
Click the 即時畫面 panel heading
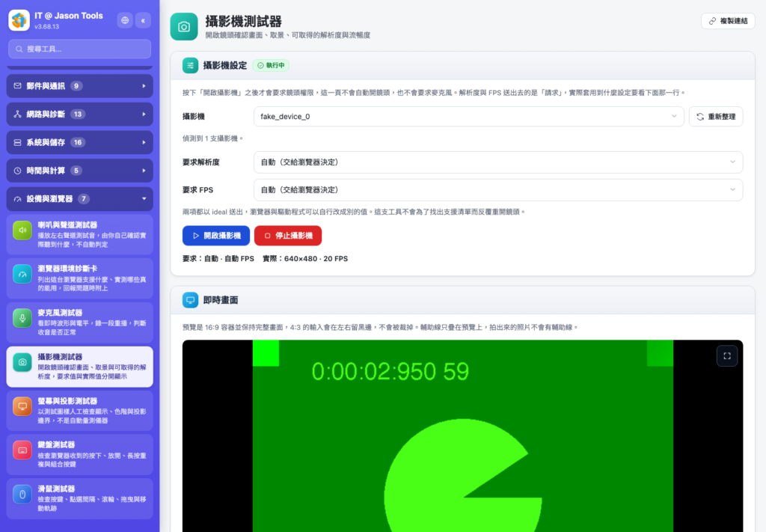pos(221,300)
